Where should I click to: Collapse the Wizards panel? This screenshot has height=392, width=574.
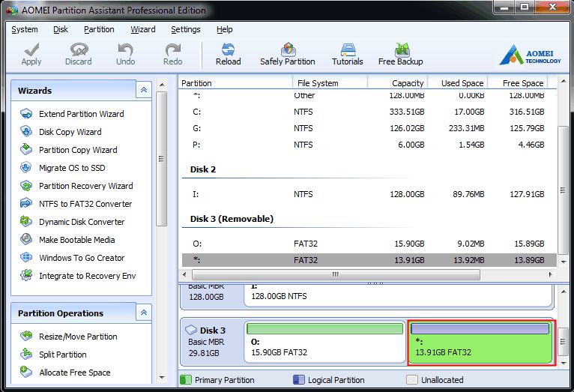click(144, 90)
